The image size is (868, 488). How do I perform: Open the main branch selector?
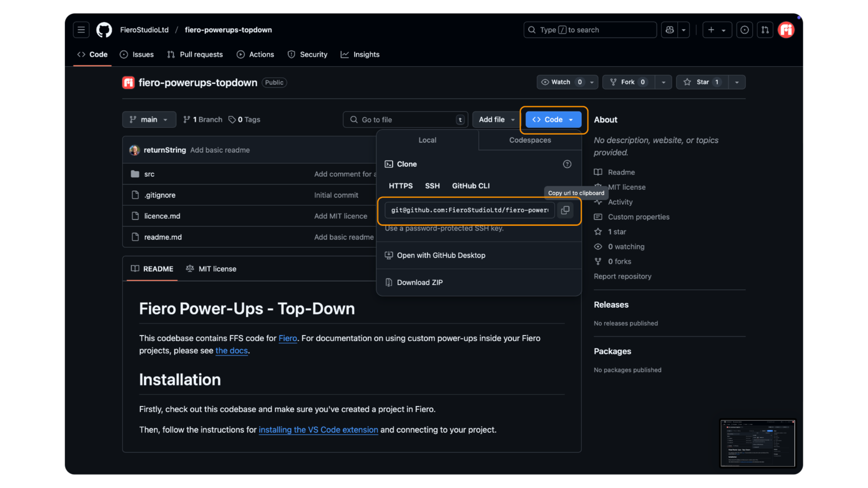click(x=149, y=119)
